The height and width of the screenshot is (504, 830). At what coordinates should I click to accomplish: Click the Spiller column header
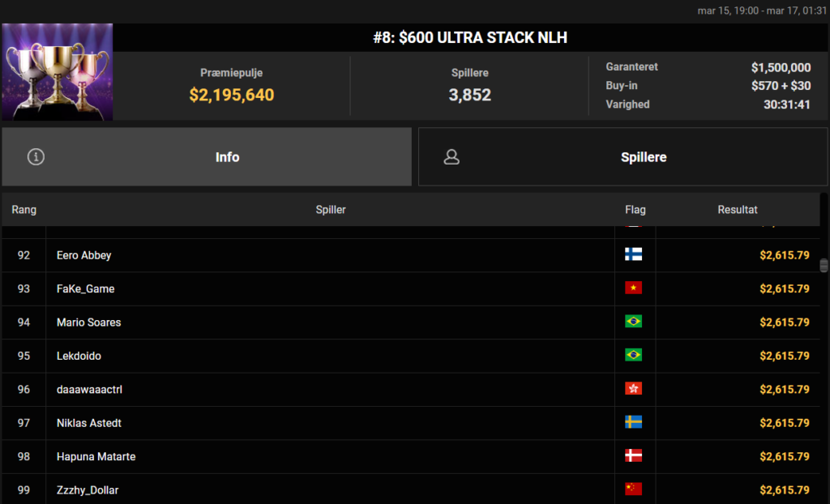point(330,210)
